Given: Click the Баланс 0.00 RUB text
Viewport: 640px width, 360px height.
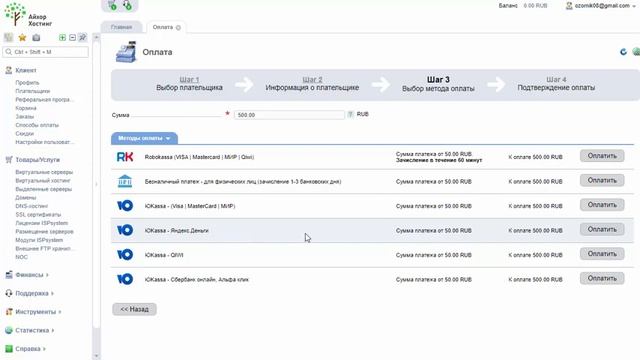Looking at the screenshot, I should (523, 6).
